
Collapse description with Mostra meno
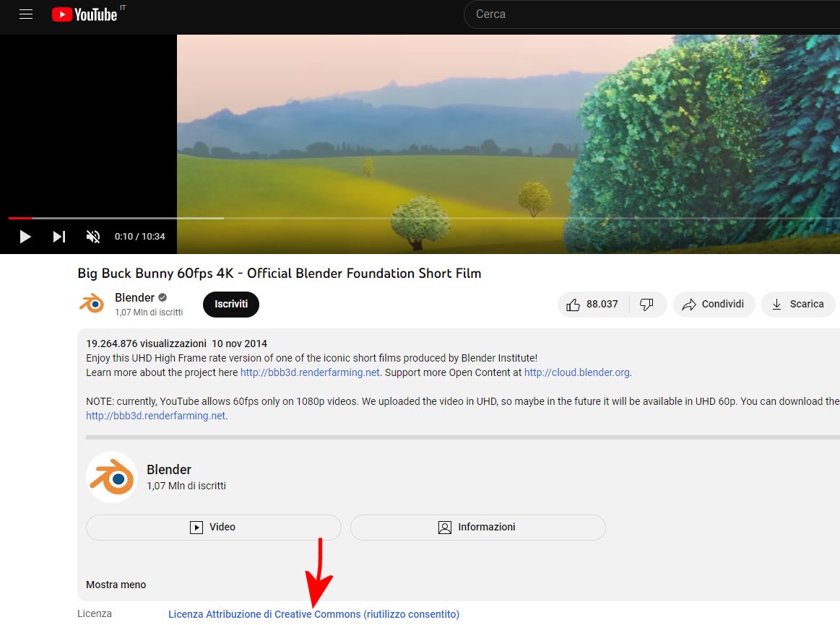coord(116,585)
